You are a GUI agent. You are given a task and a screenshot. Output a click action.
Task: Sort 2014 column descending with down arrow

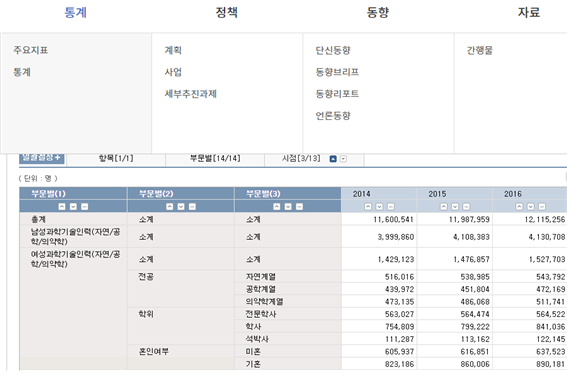[379, 206]
